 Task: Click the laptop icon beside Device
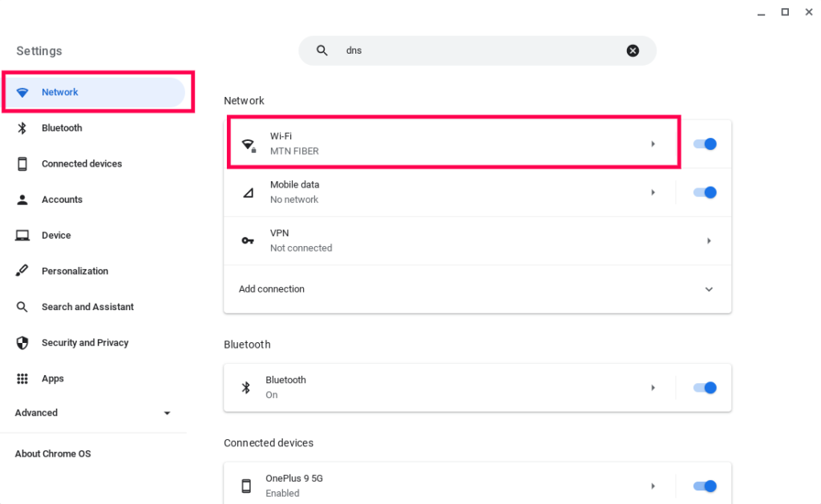click(x=22, y=236)
